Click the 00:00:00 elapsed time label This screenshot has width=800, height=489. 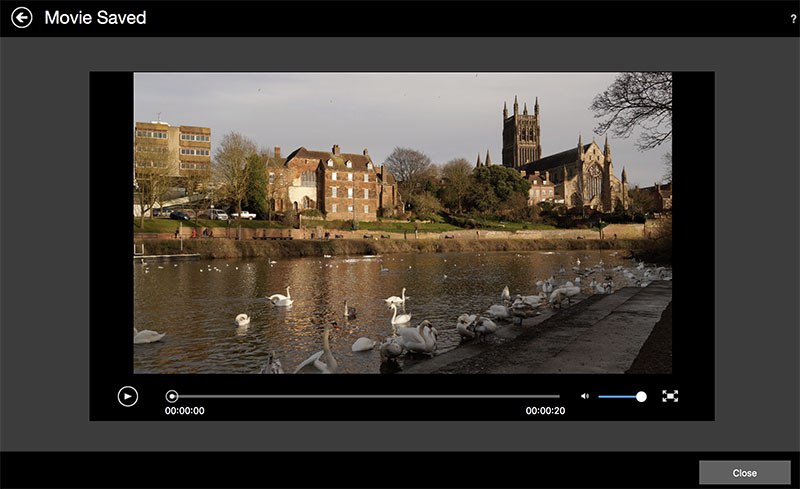pos(185,411)
